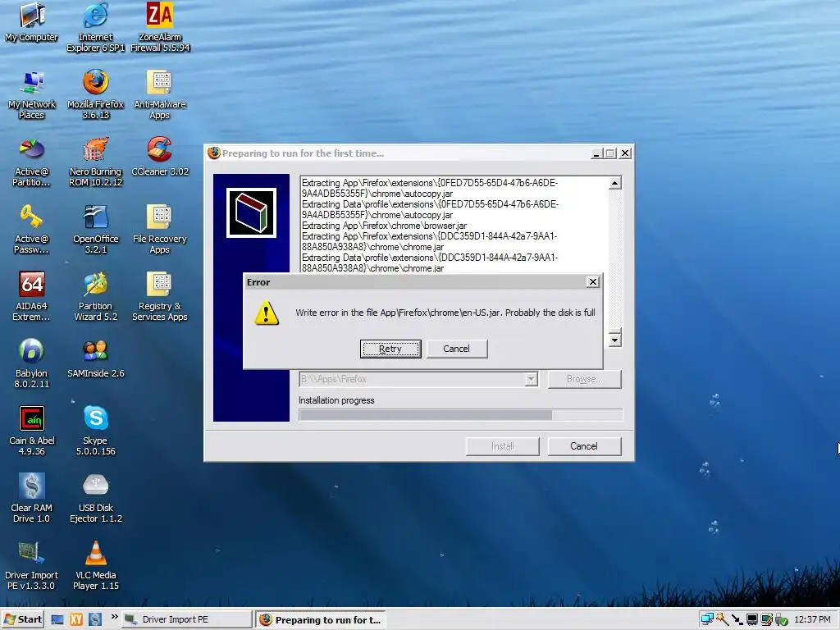Click the Show Desktop quick launch icon
Screen dimensions: 840x630
pyautogui.click(x=57, y=620)
